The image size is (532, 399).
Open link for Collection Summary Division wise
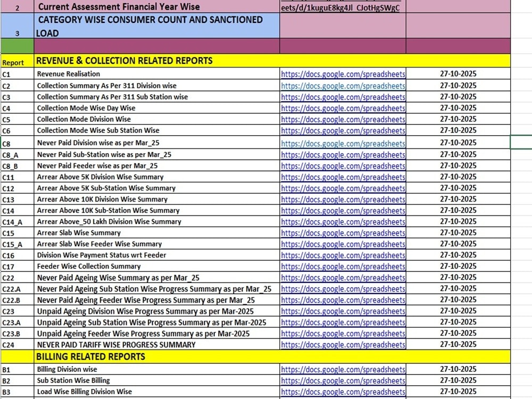coord(343,86)
